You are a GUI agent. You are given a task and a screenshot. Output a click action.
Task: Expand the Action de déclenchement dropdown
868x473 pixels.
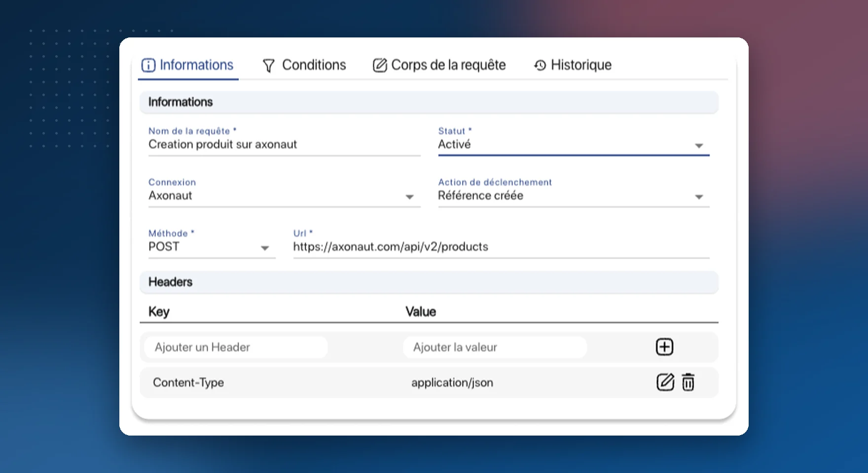pyautogui.click(x=574, y=196)
